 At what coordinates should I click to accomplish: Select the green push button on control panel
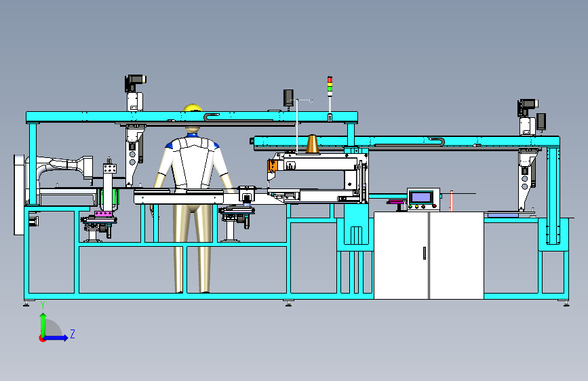410,206
